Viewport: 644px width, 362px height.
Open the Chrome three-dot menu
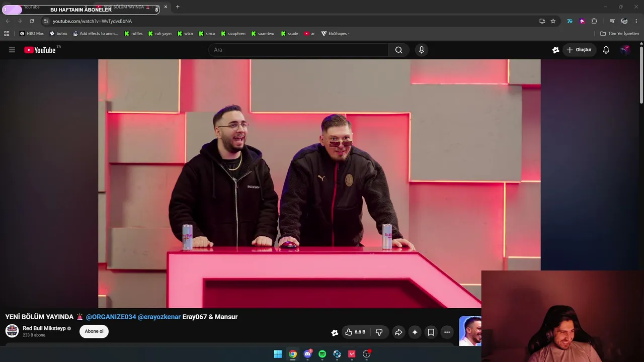[636, 21]
